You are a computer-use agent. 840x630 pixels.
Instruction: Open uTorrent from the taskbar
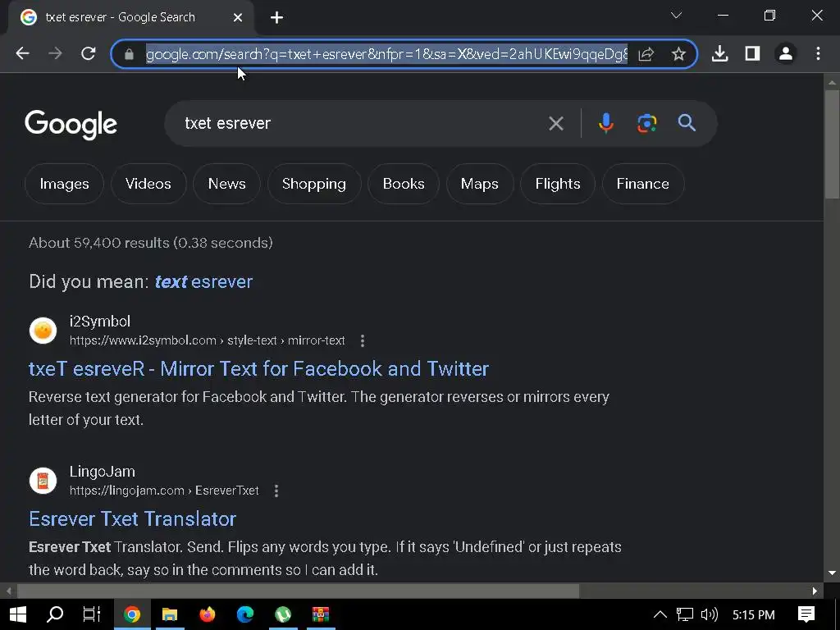coord(283,614)
